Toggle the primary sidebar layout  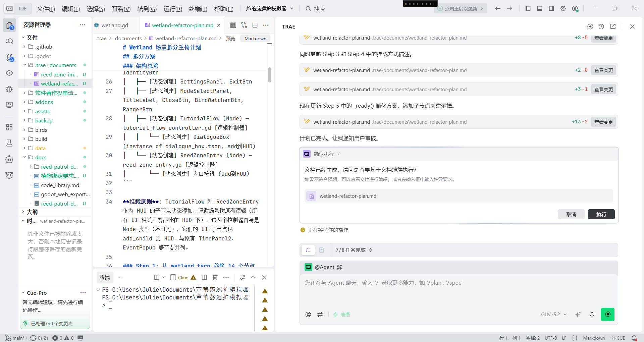(x=528, y=9)
